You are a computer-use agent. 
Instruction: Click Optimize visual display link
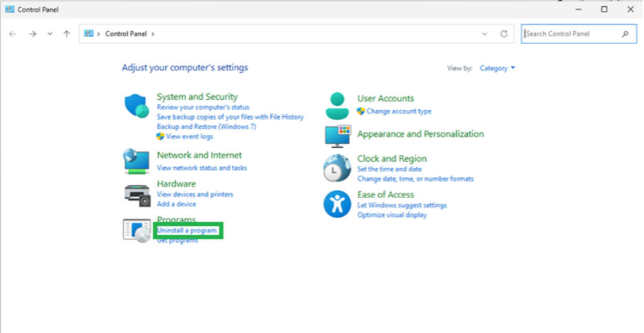coord(391,215)
